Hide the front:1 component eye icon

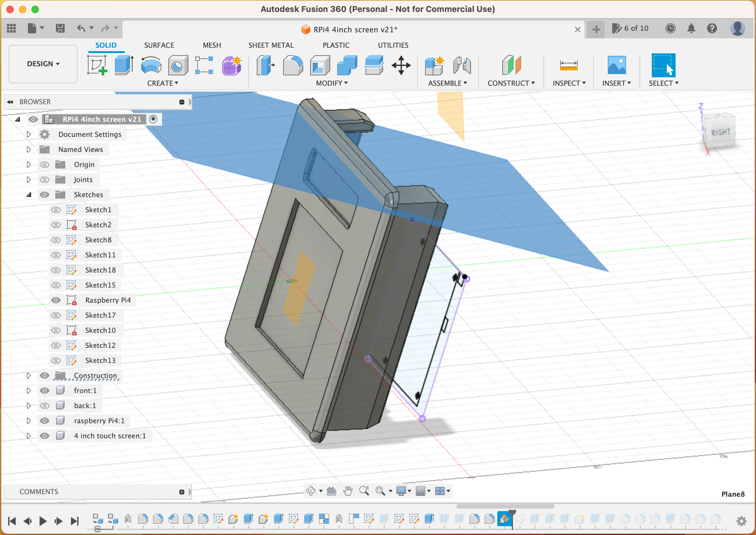pyautogui.click(x=45, y=391)
